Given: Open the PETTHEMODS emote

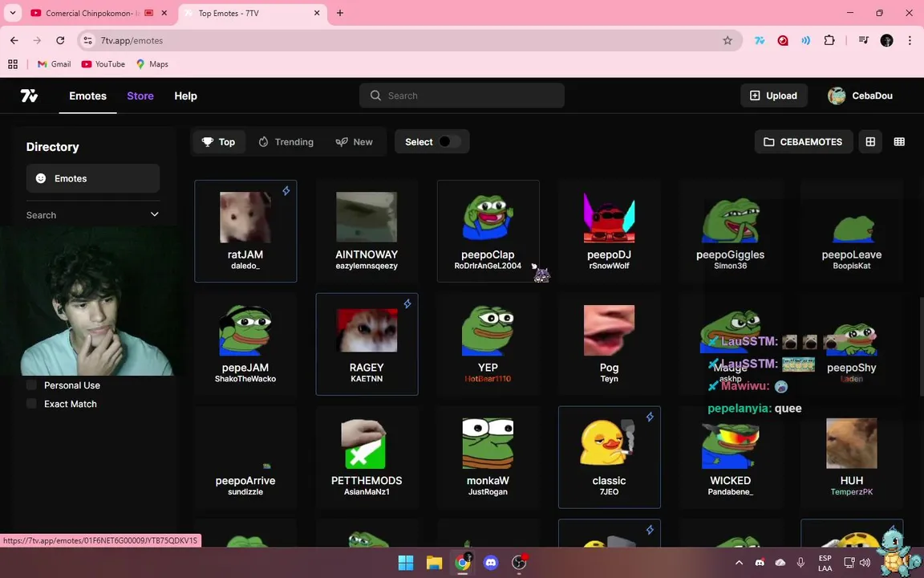Looking at the screenshot, I should [367, 457].
